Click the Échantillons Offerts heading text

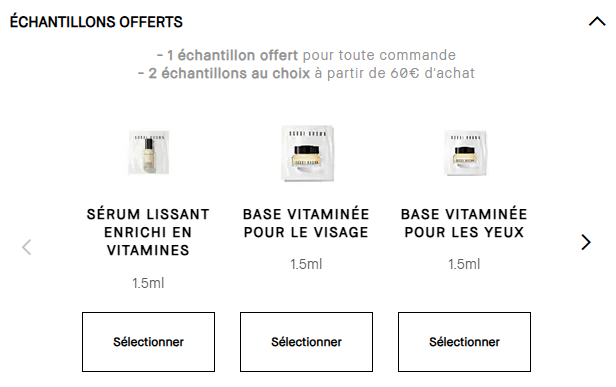pyautogui.click(x=96, y=22)
